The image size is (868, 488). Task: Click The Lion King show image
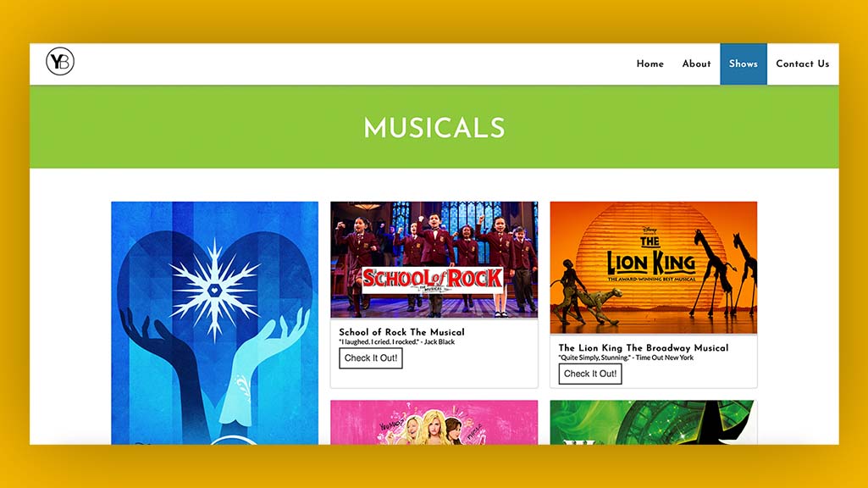point(654,268)
